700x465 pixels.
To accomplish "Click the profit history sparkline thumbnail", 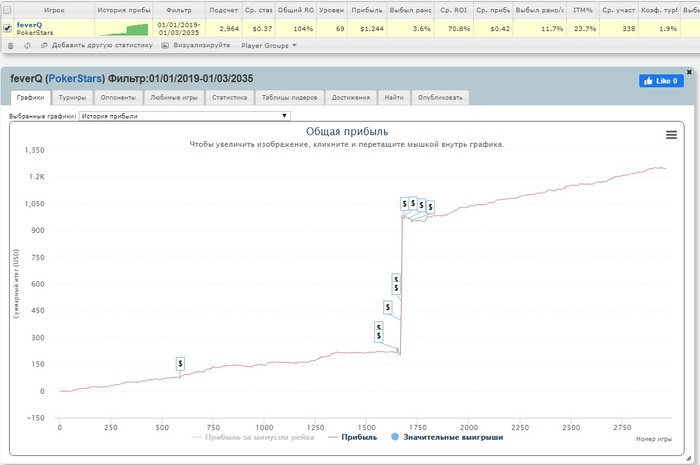I will [x=124, y=29].
